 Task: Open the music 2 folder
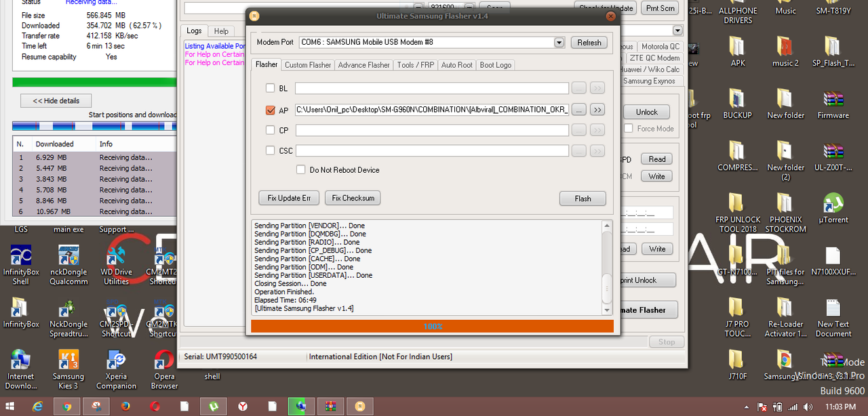[x=785, y=51]
